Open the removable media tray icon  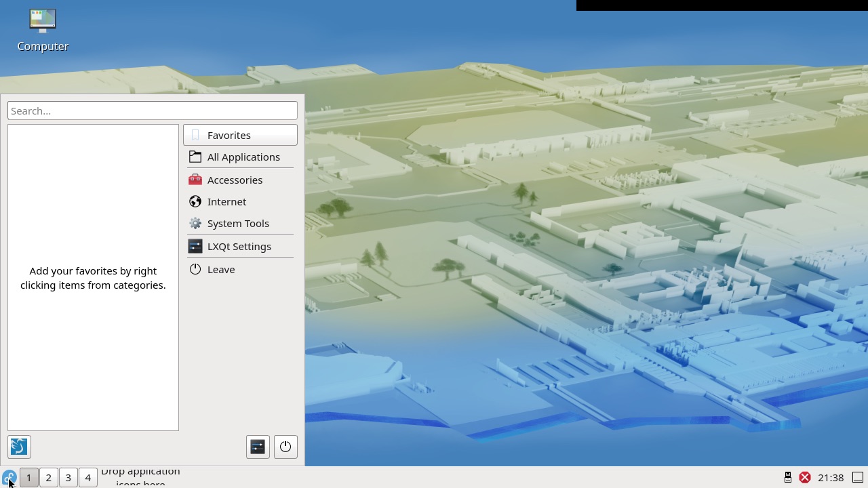(x=788, y=478)
